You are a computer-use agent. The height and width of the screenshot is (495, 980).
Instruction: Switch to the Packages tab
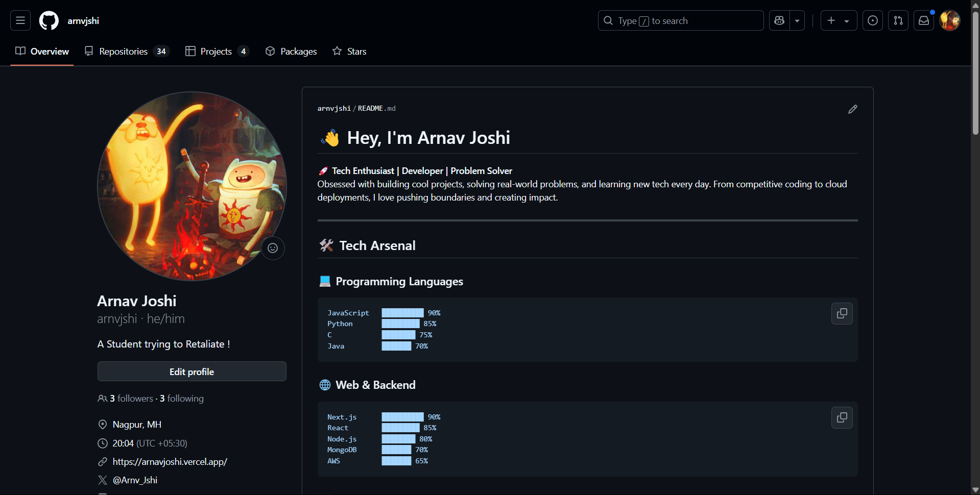[291, 51]
